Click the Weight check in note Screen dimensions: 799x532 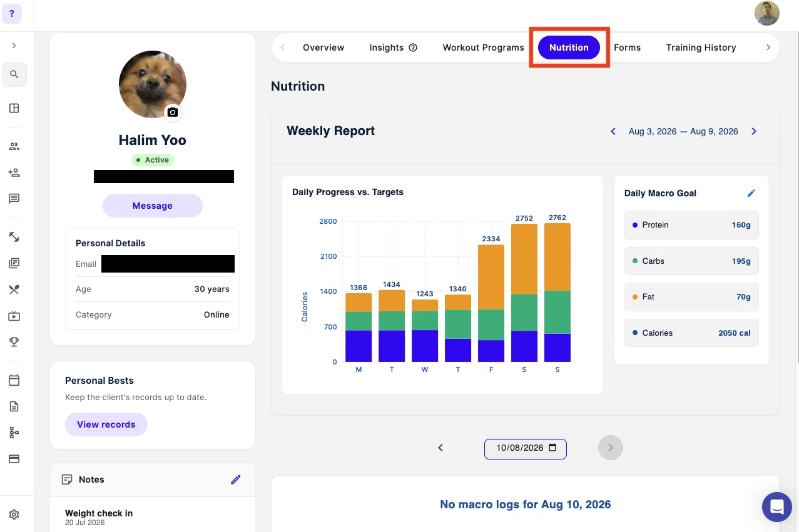pos(99,513)
